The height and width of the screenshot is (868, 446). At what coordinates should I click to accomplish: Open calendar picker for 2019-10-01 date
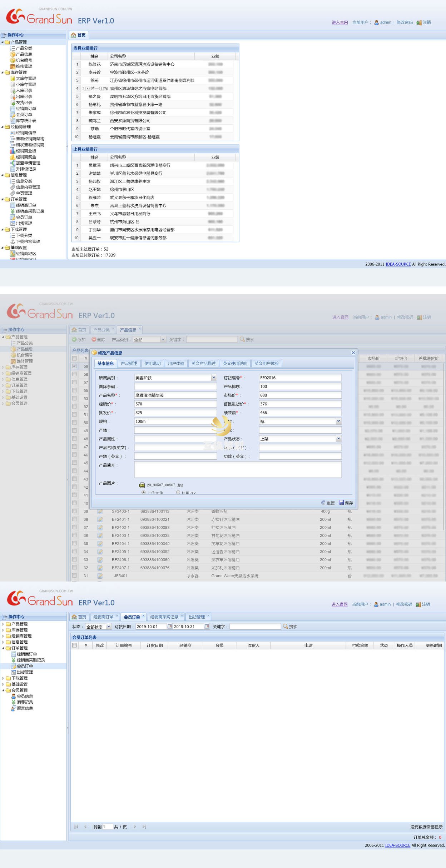click(x=170, y=627)
